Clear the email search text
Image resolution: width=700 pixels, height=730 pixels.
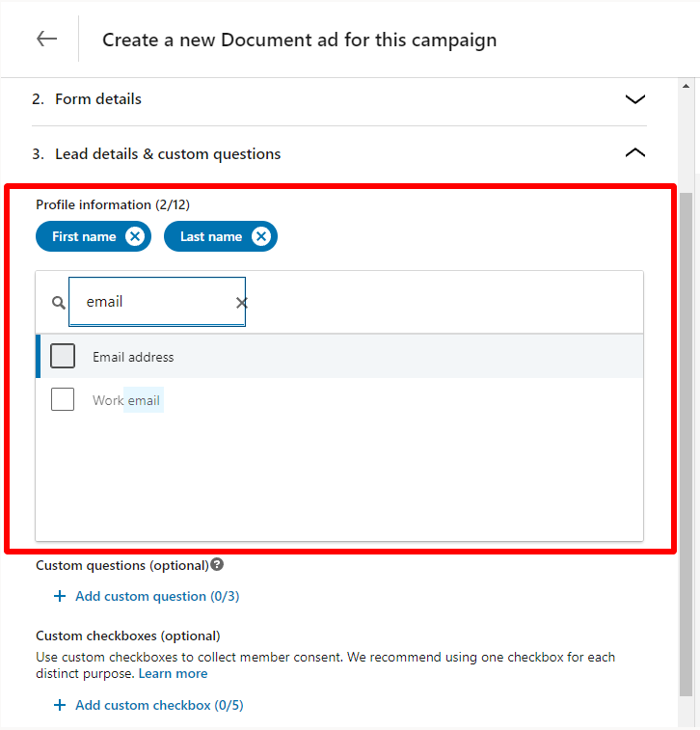[x=242, y=303]
